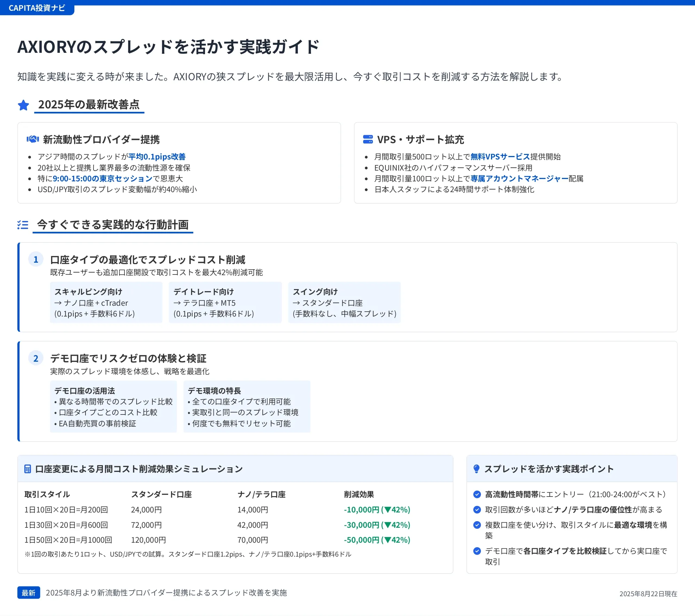Click the checklist icon beside 今すぐできる実践的な行動計画

23,225
